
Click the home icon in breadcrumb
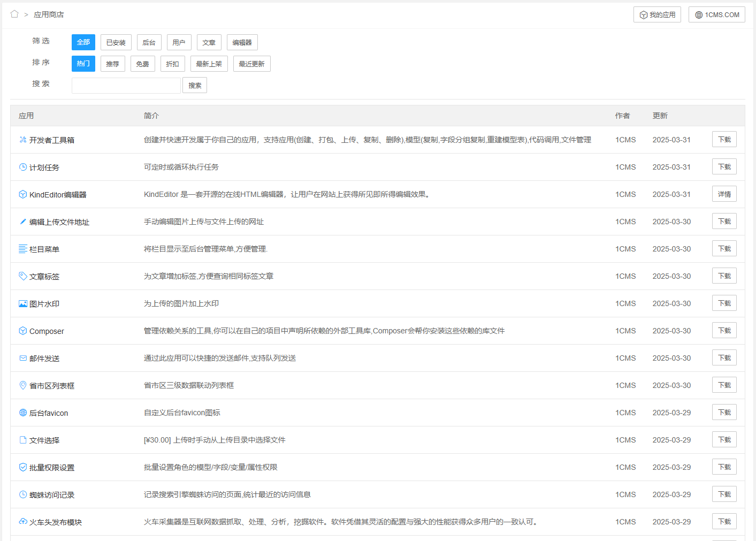[x=14, y=14]
